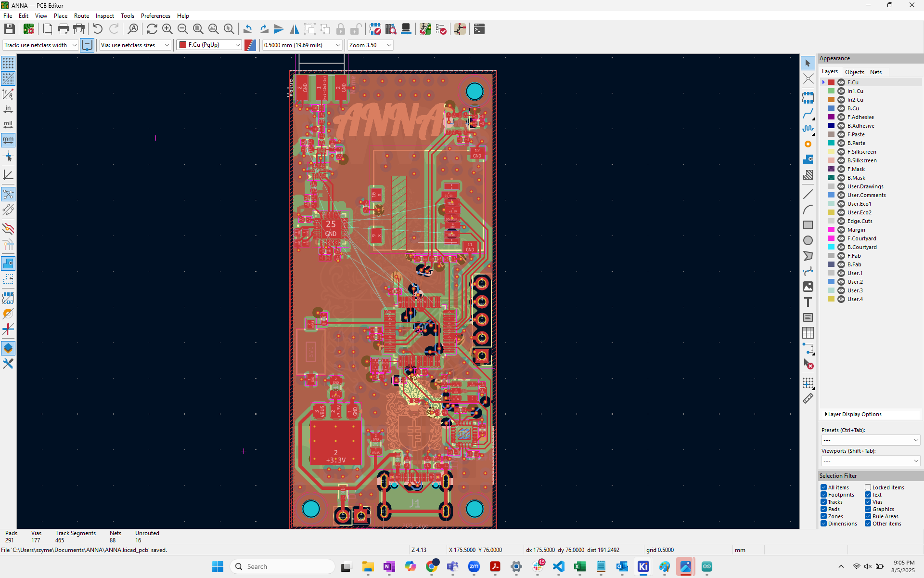Open the Design Rules Checker

point(441,29)
